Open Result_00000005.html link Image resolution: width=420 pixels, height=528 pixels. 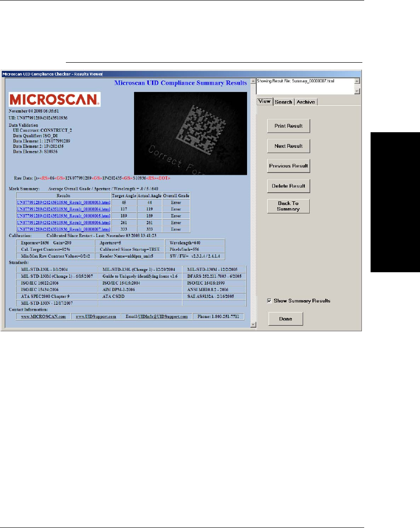(64, 216)
